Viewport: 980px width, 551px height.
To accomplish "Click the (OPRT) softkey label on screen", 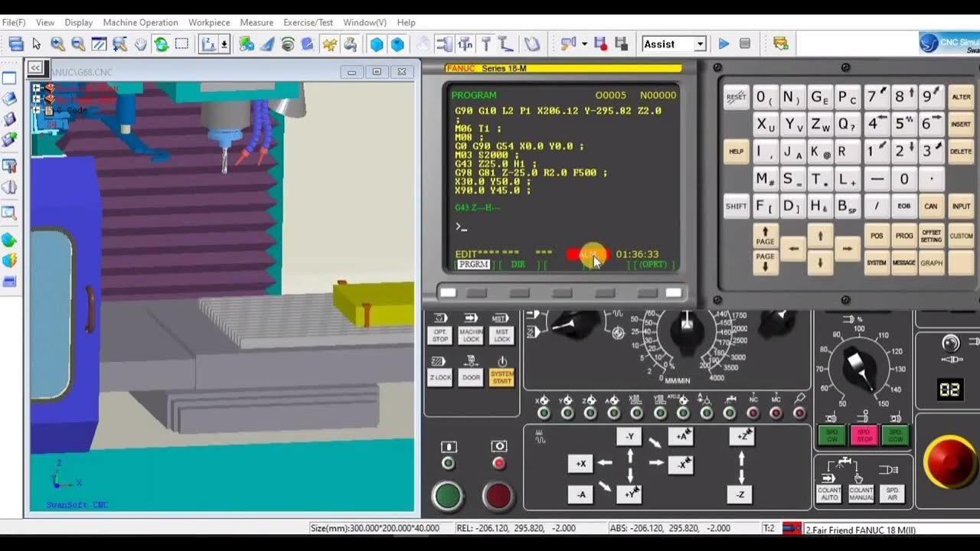I will [654, 264].
